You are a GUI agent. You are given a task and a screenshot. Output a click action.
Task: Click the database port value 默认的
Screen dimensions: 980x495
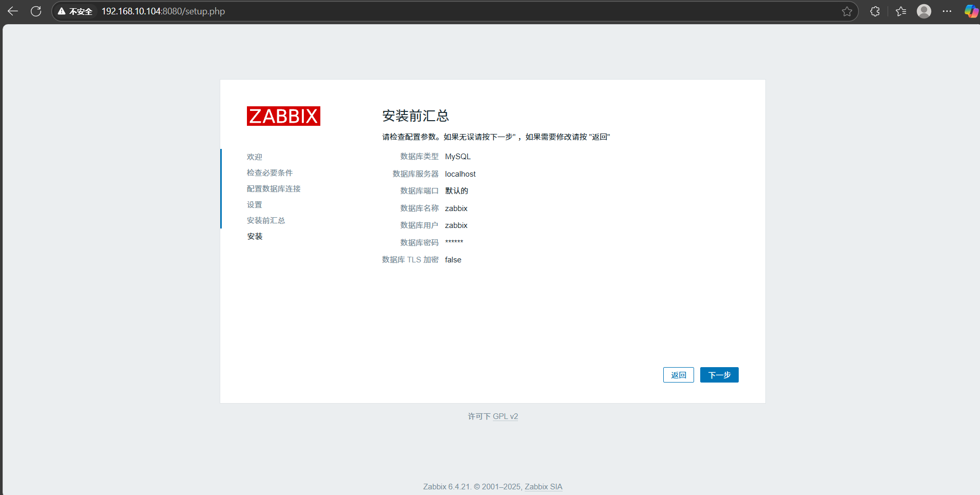(456, 191)
